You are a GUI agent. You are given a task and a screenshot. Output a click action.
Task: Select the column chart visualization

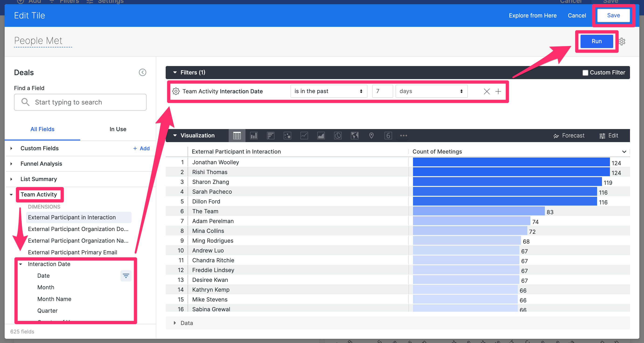(x=254, y=136)
